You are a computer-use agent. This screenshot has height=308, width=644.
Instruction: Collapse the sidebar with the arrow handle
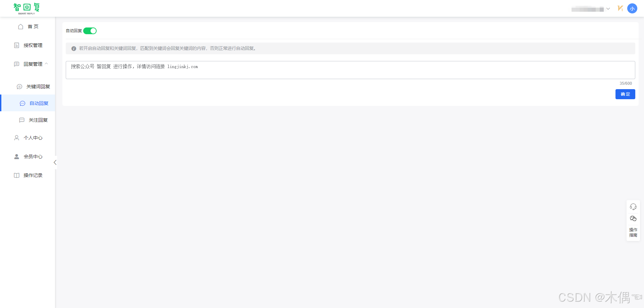[x=55, y=163]
